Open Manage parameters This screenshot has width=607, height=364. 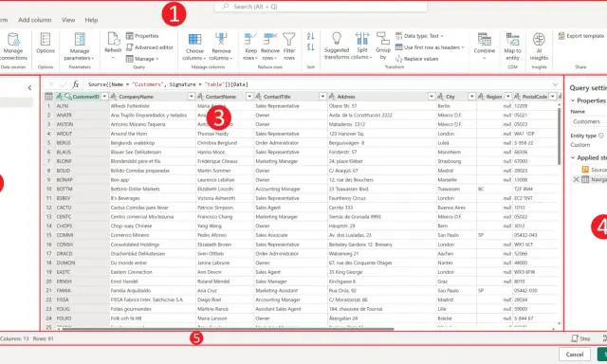click(80, 46)
